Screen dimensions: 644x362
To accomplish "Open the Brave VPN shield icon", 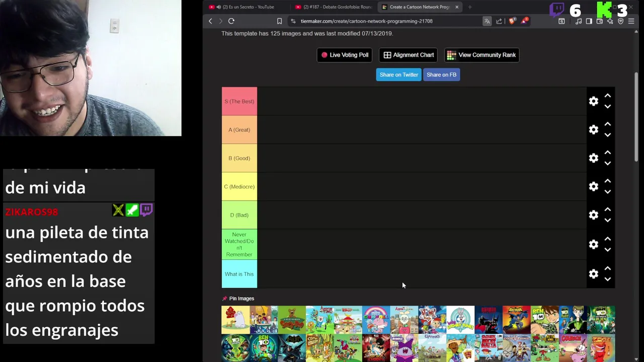I will [621, 21].
